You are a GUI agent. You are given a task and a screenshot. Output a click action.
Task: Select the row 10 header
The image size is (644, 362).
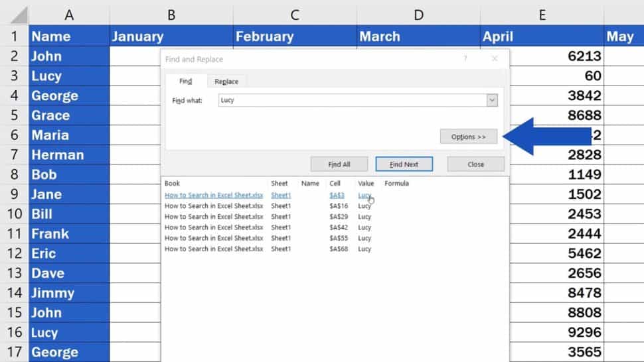click(13, 214)
